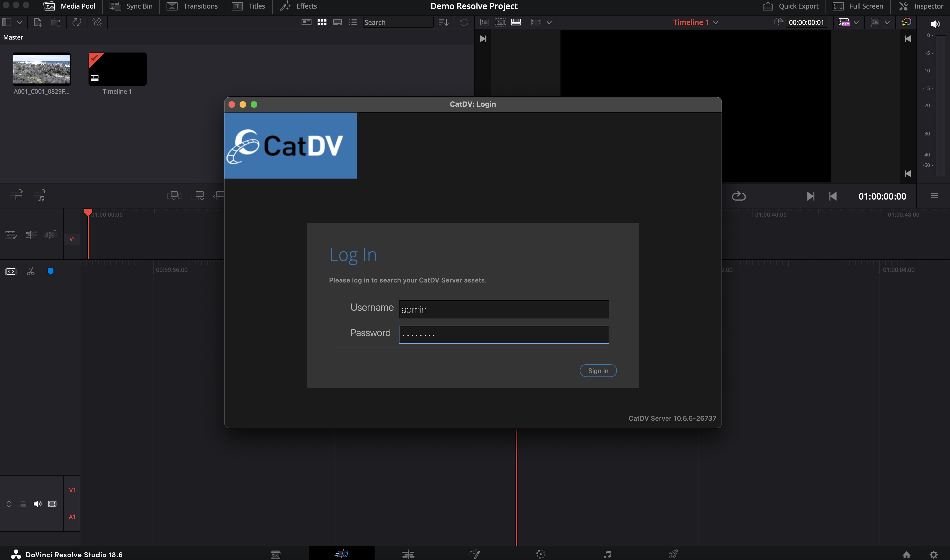Mute the track with the speaker icon

point(37,504)
